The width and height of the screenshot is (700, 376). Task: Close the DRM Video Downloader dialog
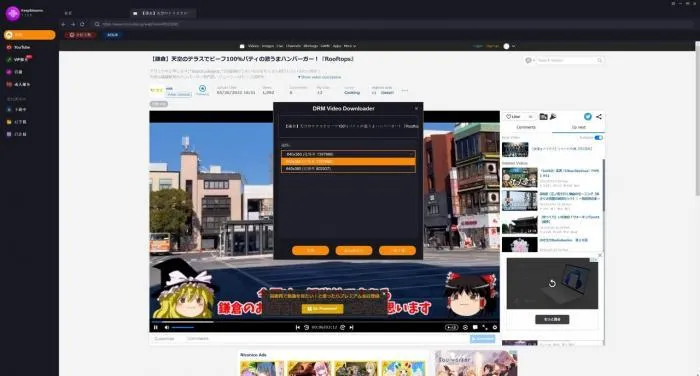click(x=417, y=109)
